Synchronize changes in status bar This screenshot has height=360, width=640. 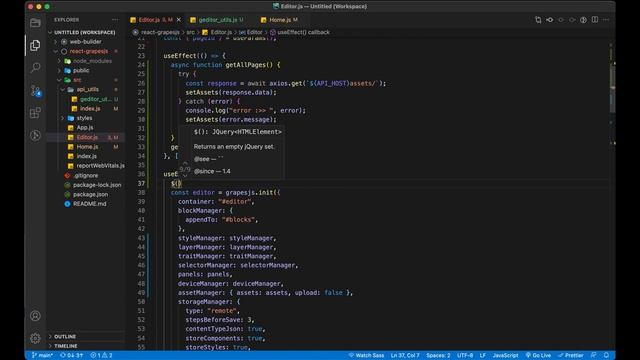point(71,355)
